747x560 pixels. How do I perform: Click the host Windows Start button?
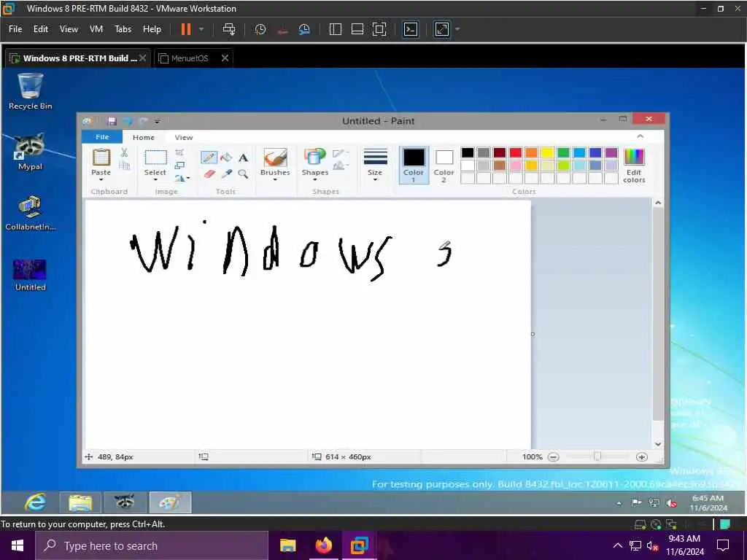click(x=18, y=545)
